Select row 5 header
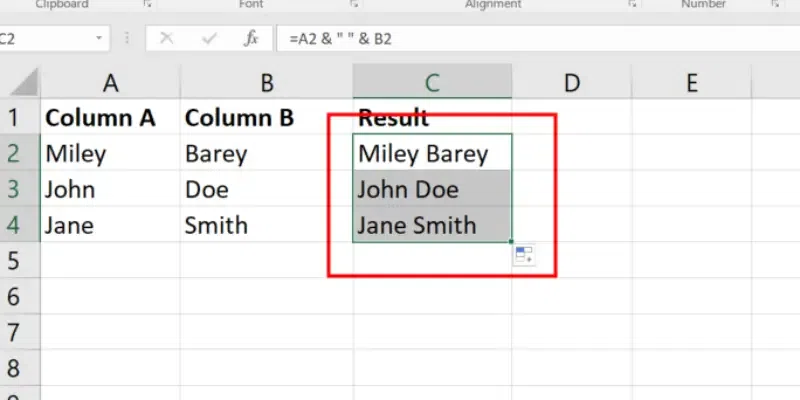The width and height of the screenshot is (800, 400). (14, 260)
